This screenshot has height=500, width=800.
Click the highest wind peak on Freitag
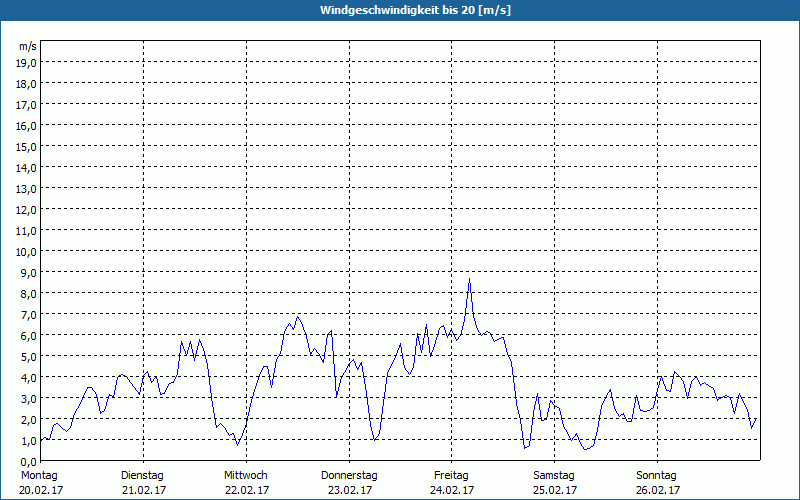click(x=469, y=279)
